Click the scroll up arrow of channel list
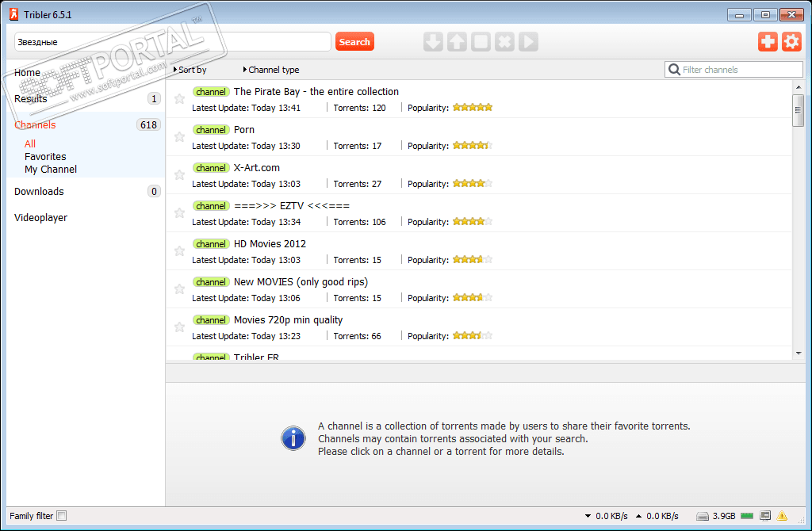Image resolution: width=812 pixels, height=531 pixels. click(798, 87)
